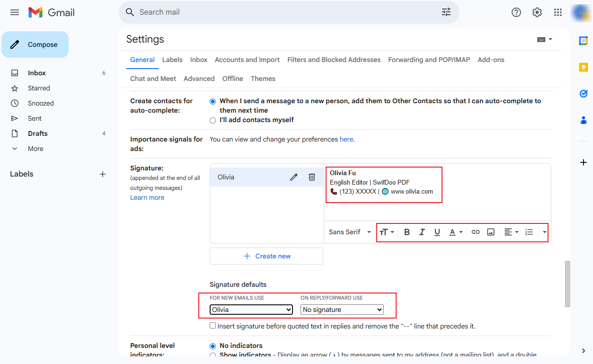Image resolution: width=593 pixels, height=364 pixels.
Task: Insert image into signature
Action: pyautogui.click(x=491, y=232)
